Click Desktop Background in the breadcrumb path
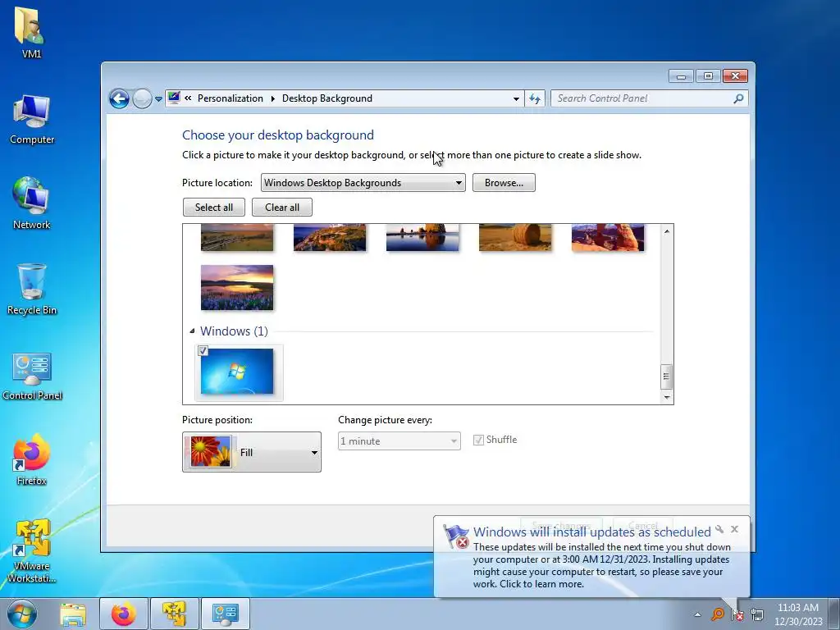 tap(326, 98)
